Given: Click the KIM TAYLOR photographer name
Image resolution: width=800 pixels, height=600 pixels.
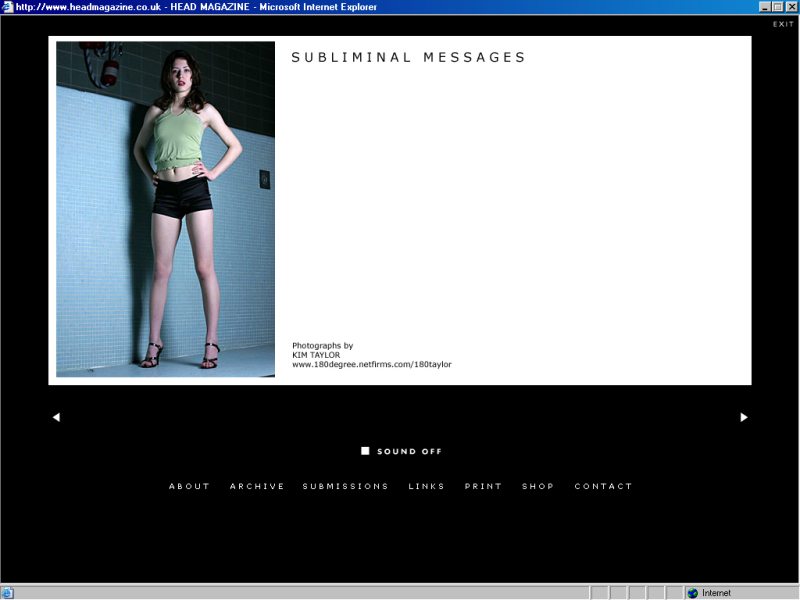Looking at the screenshot, I should click(316, 355).
